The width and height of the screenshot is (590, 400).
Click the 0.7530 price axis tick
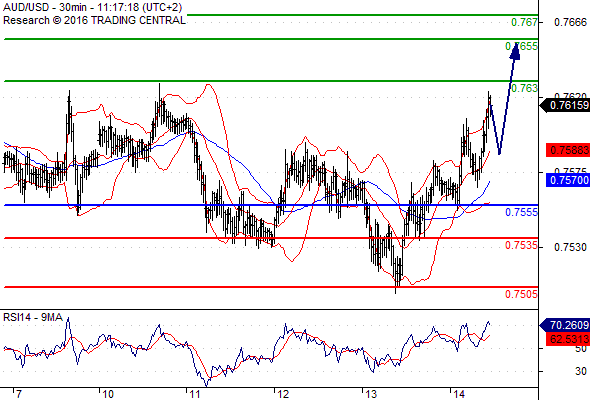pos(570,247)
